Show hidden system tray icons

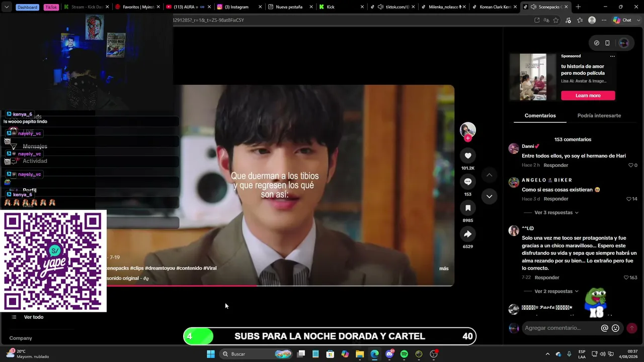[x=548, y=354]
